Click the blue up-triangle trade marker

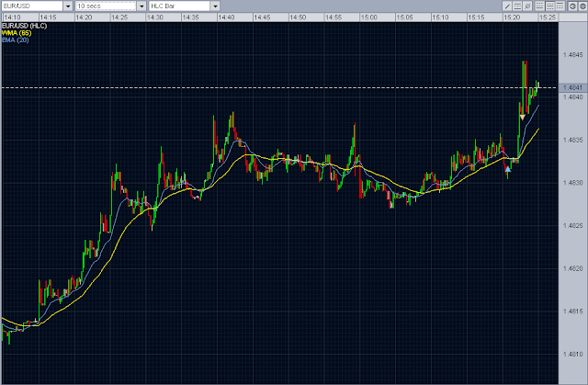point(507,169)
